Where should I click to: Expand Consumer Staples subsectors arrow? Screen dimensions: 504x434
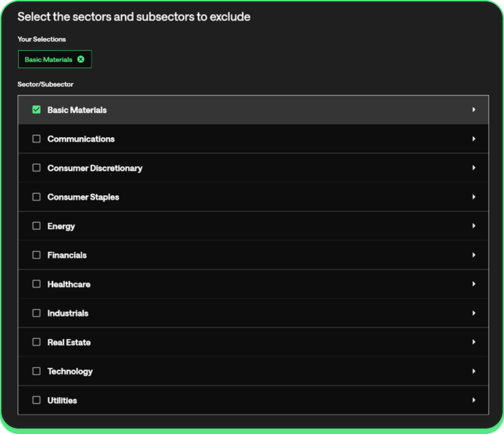[474, 197]
